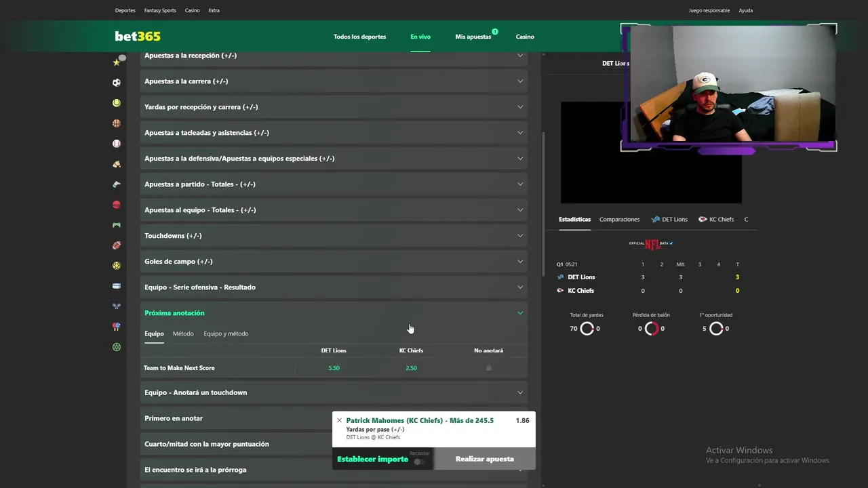This screenshot has width=868, height=488.
Task: Open the Deportes top link
Action: tap(125, 11)
